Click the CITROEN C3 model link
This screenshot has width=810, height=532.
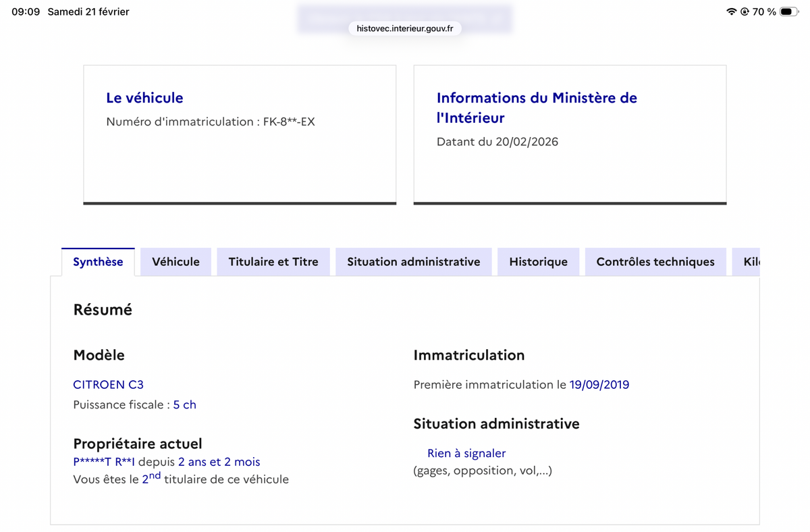click(108, 384)
